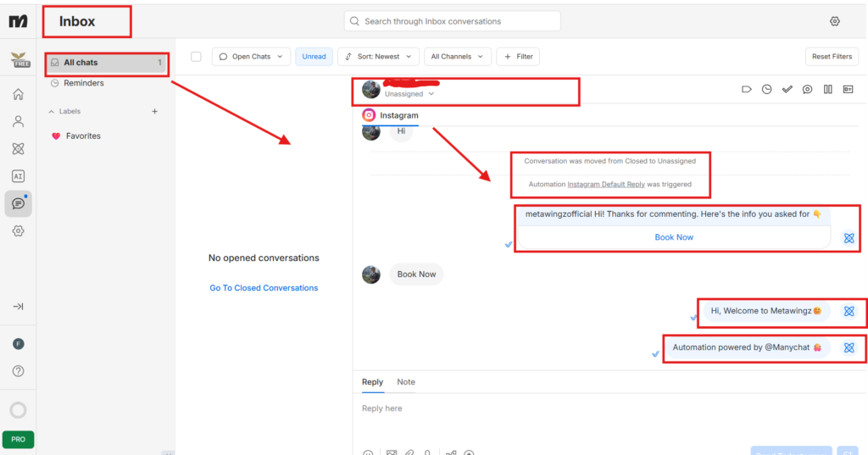Click the label tag icon in conversation header
The width and height of the screenshot is (868, 455).
coord(746,89)
